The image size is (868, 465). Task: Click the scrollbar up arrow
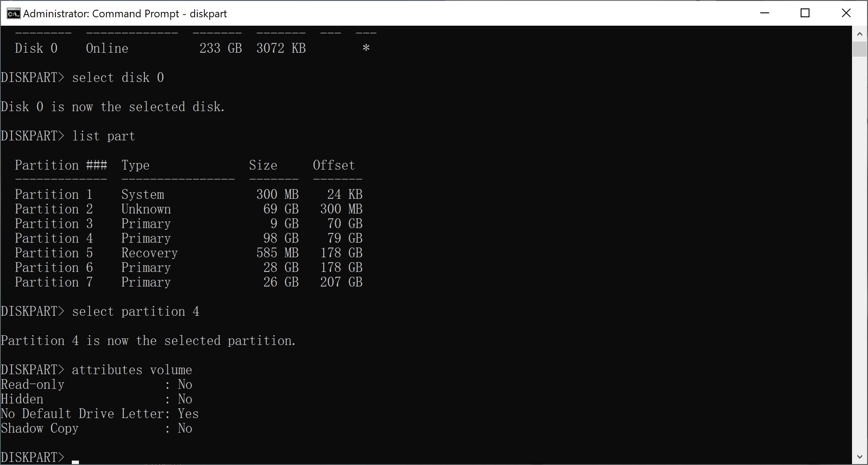tap(859, 34)
